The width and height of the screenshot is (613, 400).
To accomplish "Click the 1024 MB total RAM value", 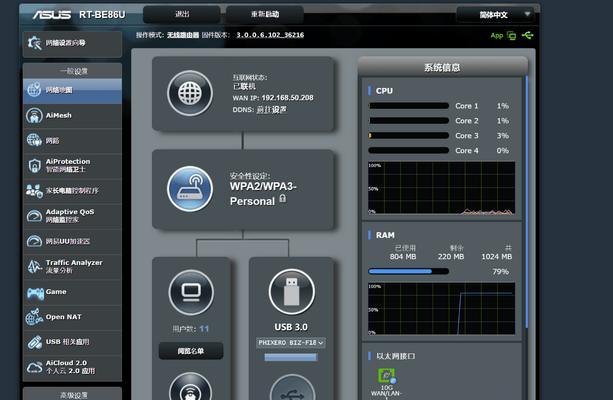I will click(x=496, y=257).
